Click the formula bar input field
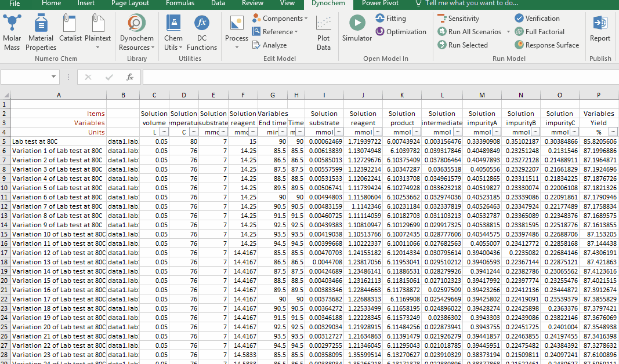This screenshot has width=619, height=364. pyautogui.click(x=377, y=77)
